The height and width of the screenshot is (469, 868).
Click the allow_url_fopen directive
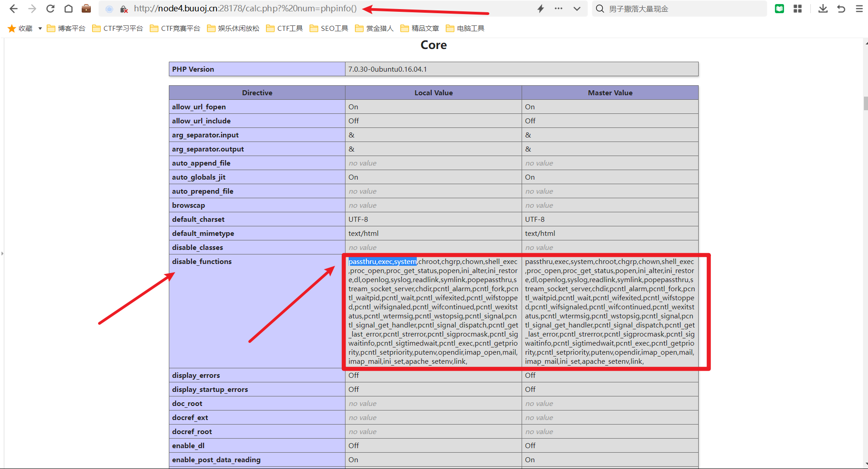(199, 107)
